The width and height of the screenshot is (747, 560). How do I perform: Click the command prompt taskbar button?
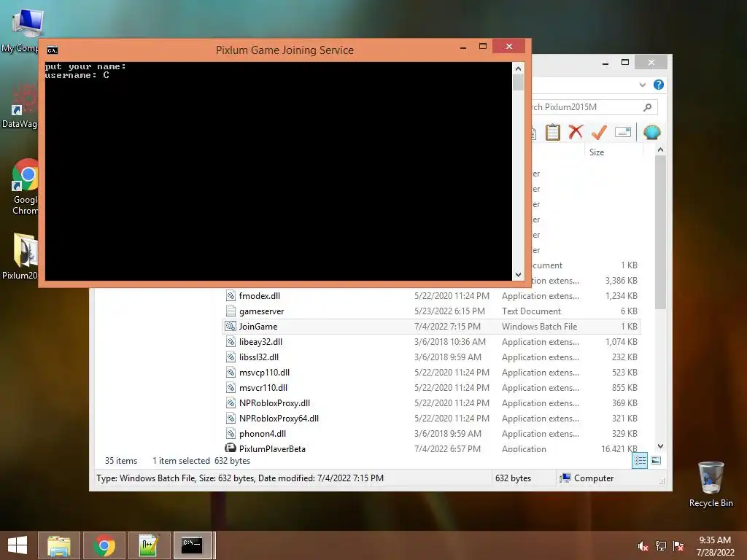click(x=193, y=545)
